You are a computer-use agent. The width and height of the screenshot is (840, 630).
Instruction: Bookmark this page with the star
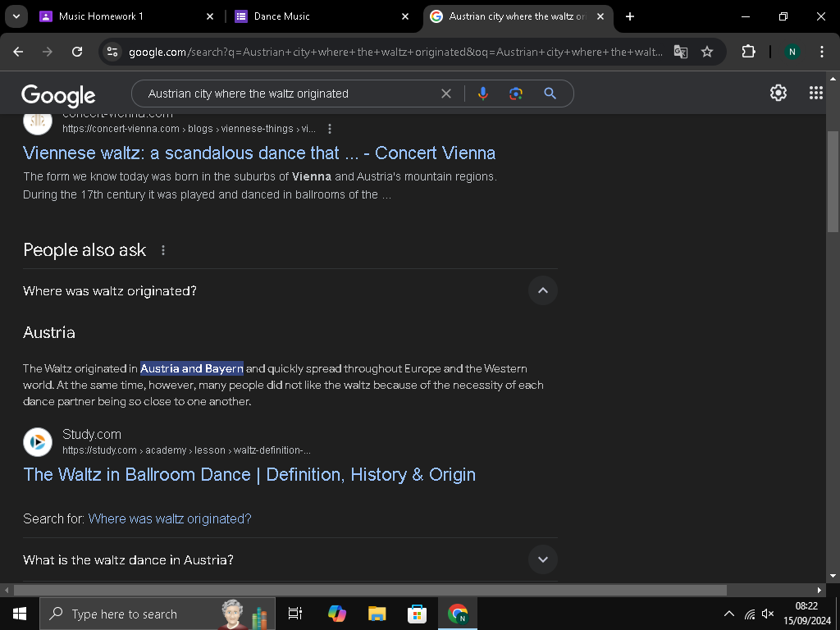click(707, 52)
